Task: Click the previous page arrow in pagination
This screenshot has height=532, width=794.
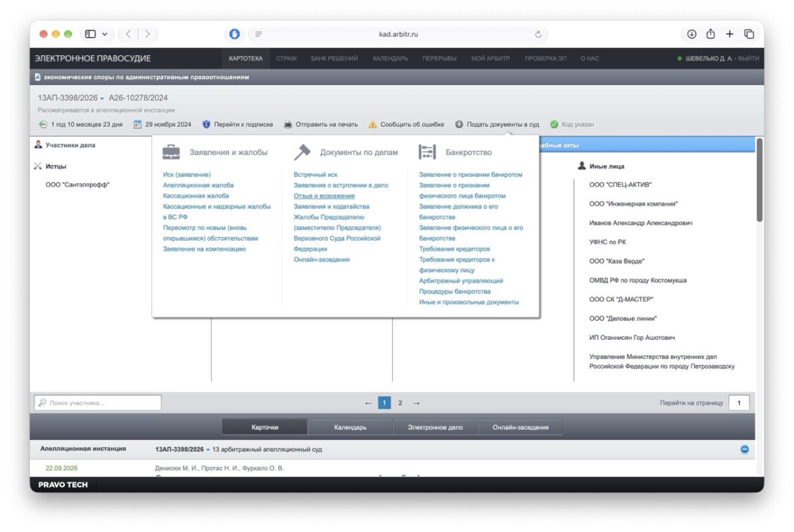Action: click(368, 403)
